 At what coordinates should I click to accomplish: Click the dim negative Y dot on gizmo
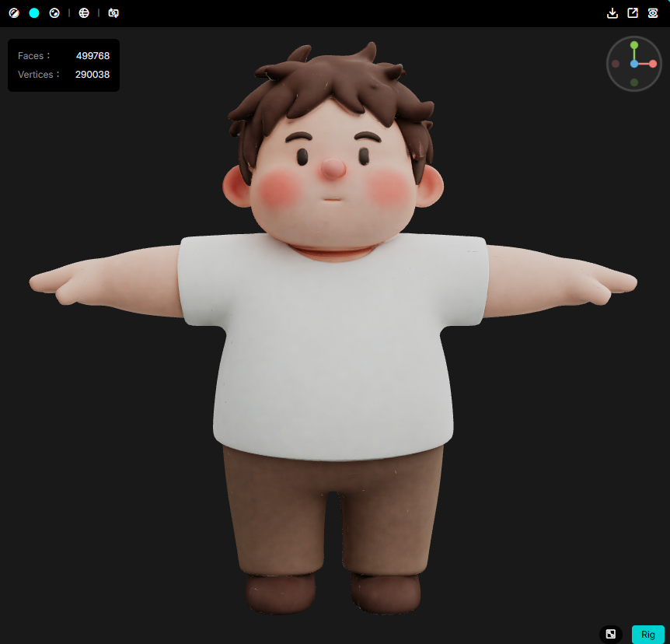(x=634, y=82)
